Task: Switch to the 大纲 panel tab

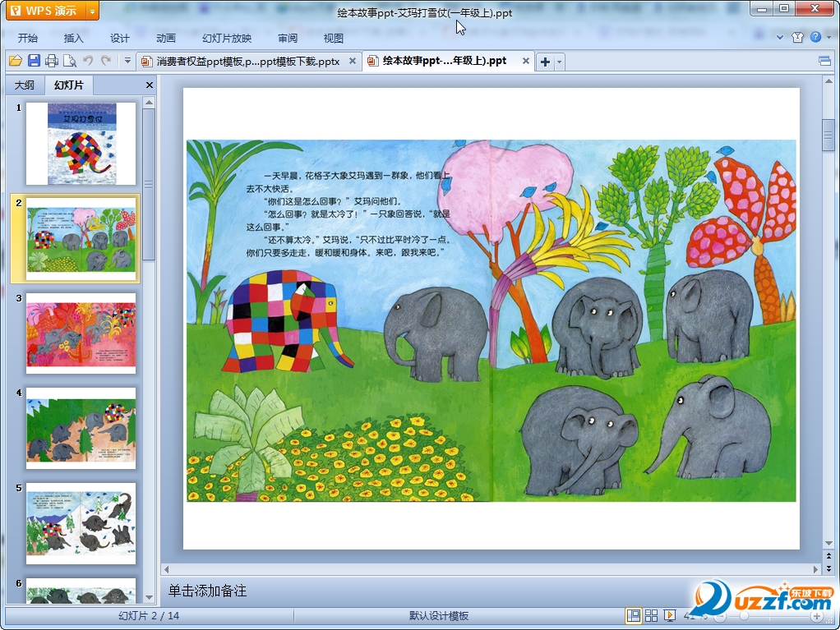Action: pyautogui.click(x=24, y=85)
